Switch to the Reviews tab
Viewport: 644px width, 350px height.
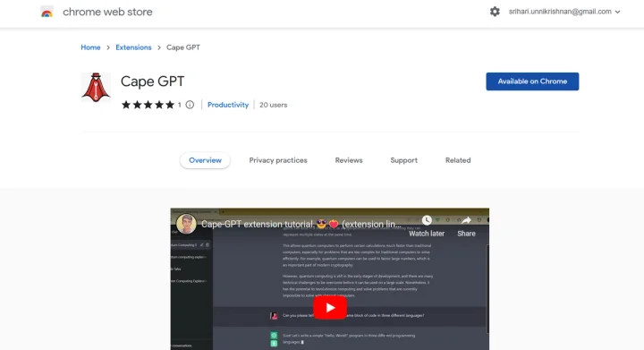349,160
